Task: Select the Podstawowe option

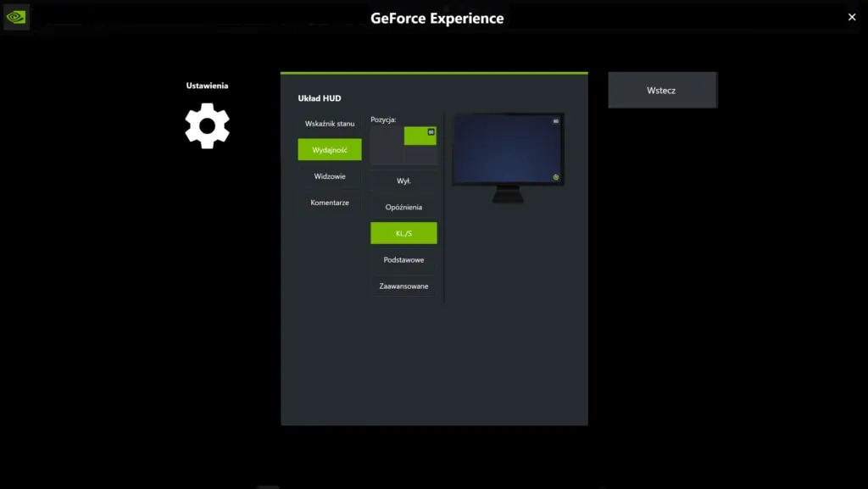Action: point(403,259)
